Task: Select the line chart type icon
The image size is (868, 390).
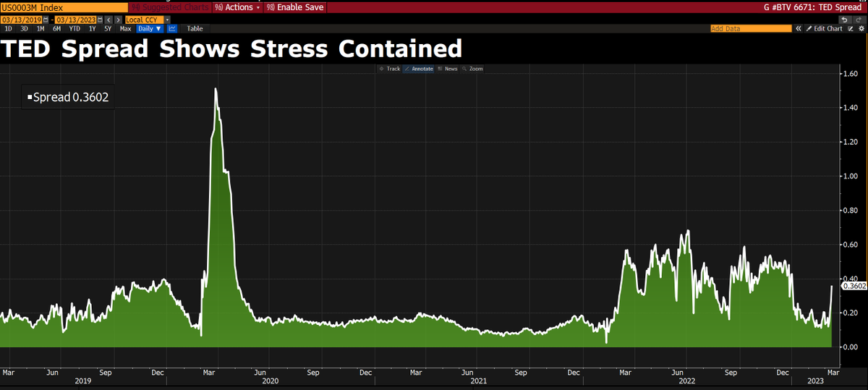Action: coord(172,29)
